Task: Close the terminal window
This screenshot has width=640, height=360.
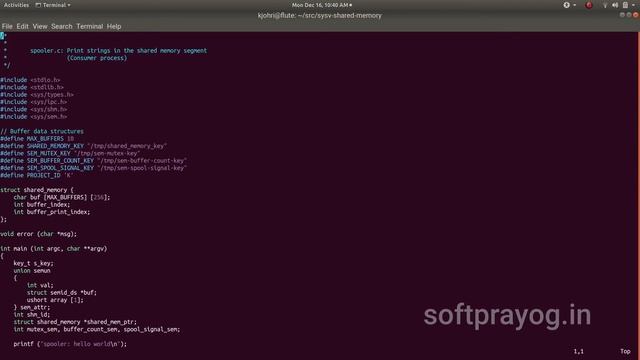Action: point(636,15)
